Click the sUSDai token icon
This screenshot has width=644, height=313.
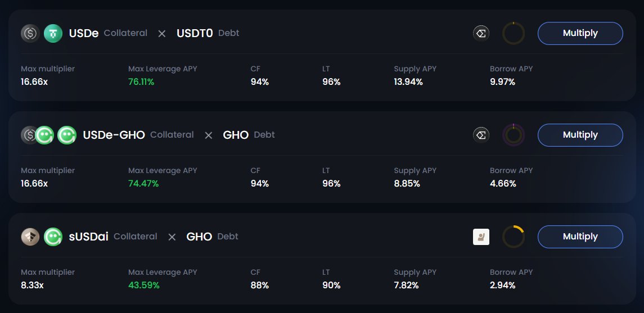(x=30, y=237)
